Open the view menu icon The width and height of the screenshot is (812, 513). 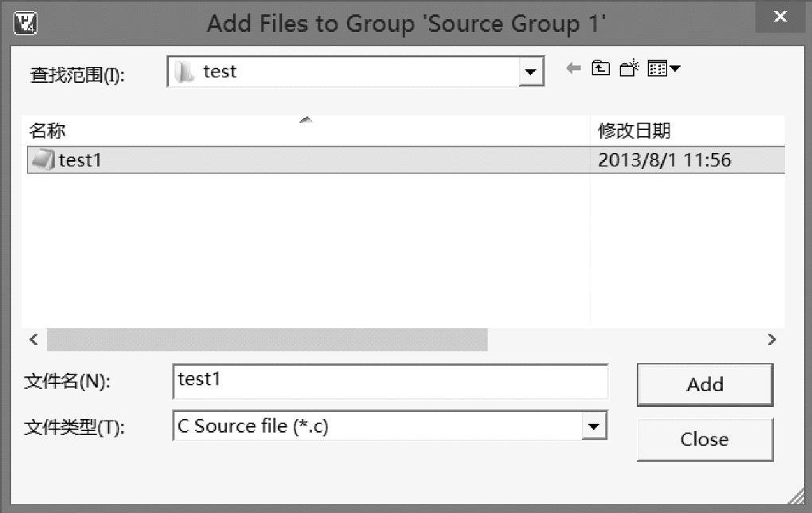click(663, 69)
